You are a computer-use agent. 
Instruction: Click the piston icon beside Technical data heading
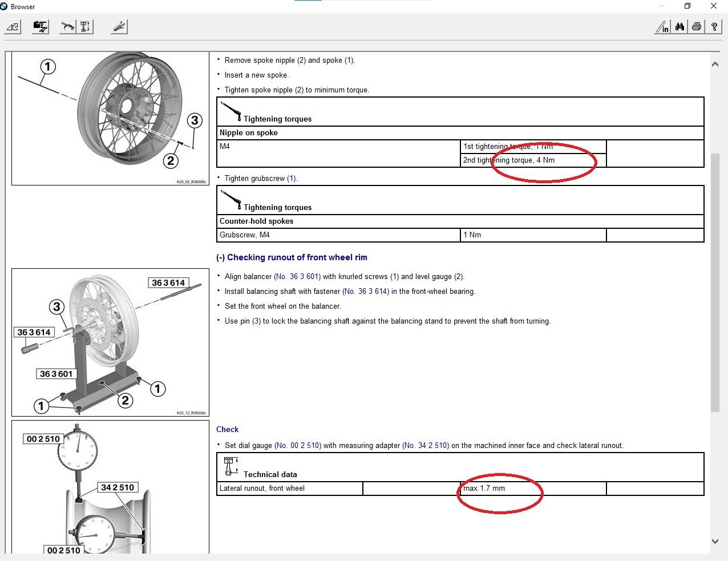click(x=230, y=466)
